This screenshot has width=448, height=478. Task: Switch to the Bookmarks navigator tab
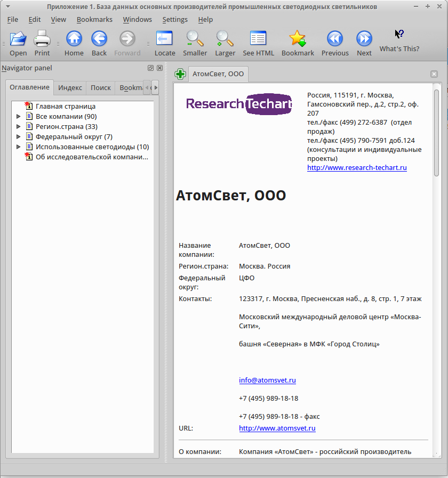coord(129,88)
